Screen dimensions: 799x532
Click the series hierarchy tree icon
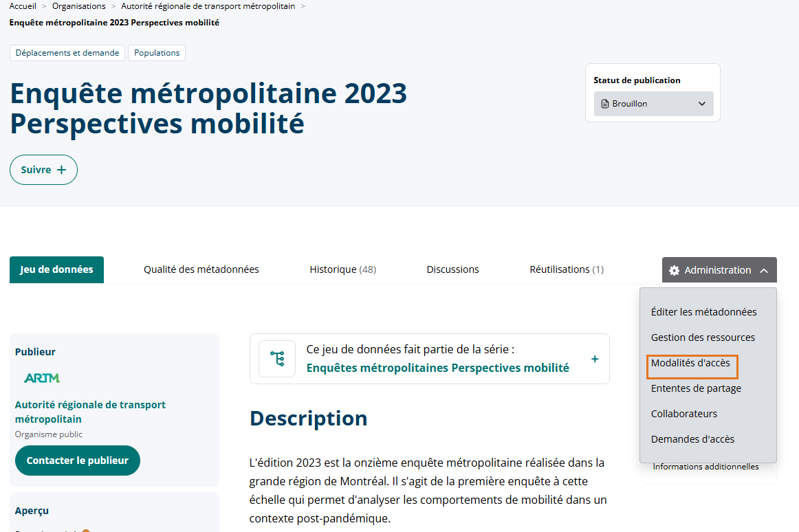(x=277, y=359)
